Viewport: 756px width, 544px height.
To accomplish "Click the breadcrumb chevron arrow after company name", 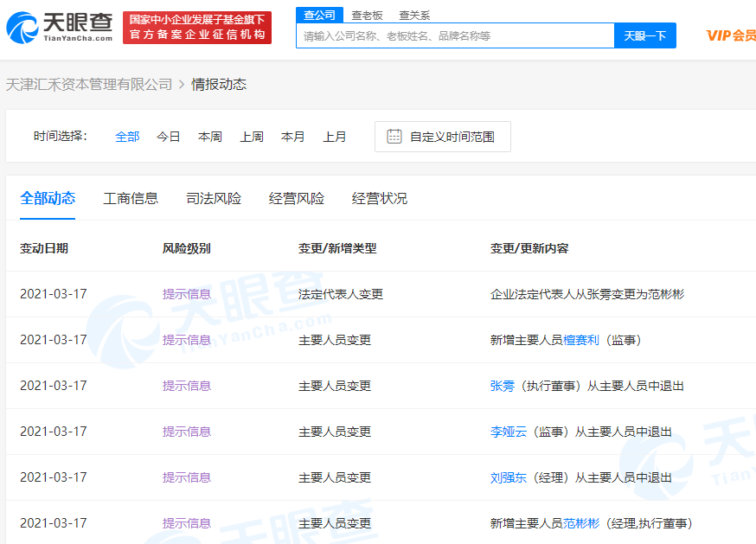I will coord(182,85).
